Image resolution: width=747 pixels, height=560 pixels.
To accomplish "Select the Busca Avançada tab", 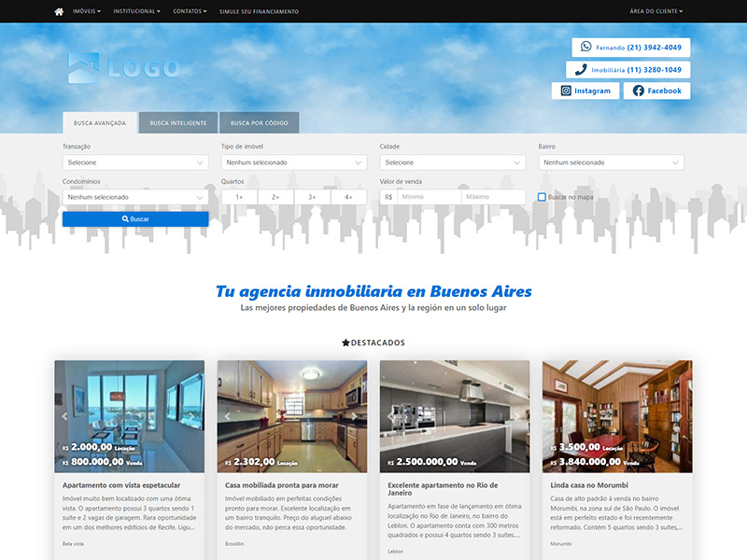I will coord(100,123).
